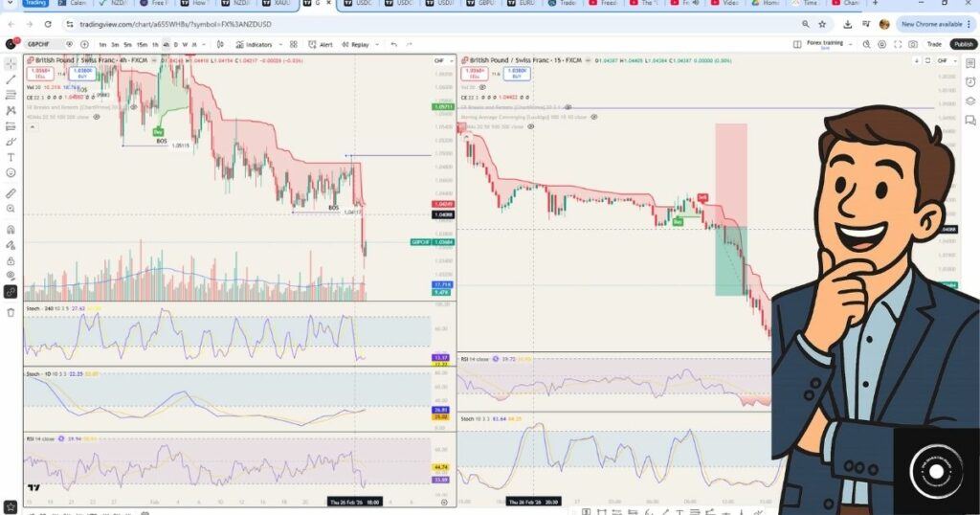
Task: Expand the Replay dropdown arrow
Action: coord(376,44)
